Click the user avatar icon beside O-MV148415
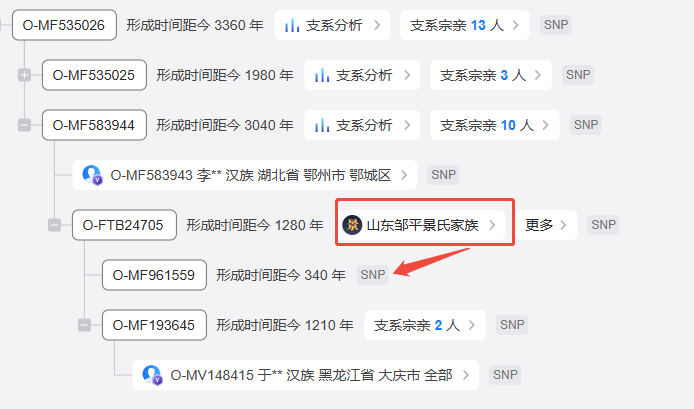Image resolution: width=694 pixels, height=409 pixels. pyautogui.click(x=152, y=375)
